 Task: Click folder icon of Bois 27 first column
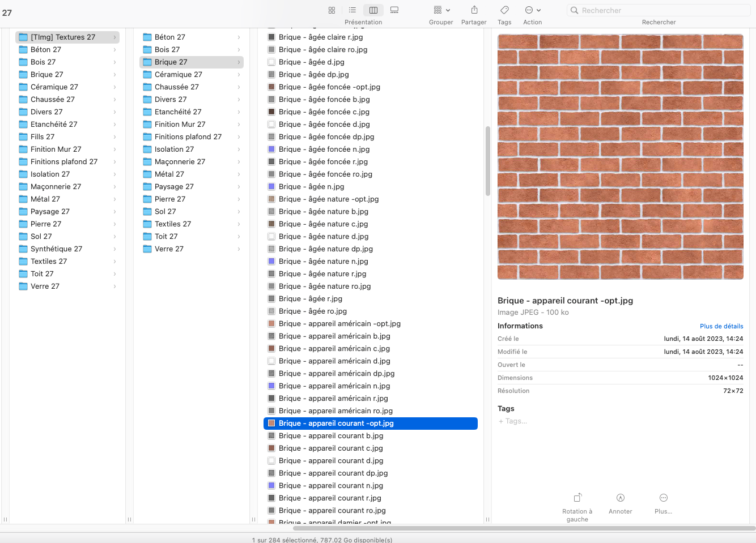coord(23,62)
